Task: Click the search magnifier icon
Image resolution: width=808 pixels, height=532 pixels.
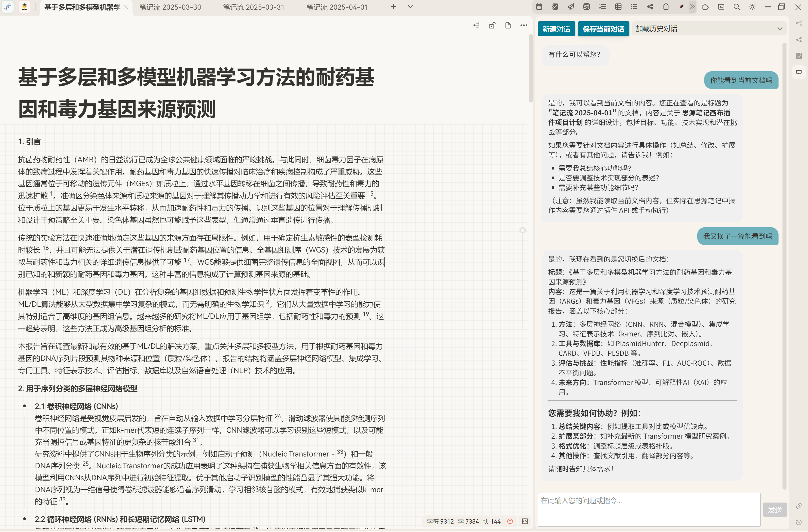Action: coord(737,7)
